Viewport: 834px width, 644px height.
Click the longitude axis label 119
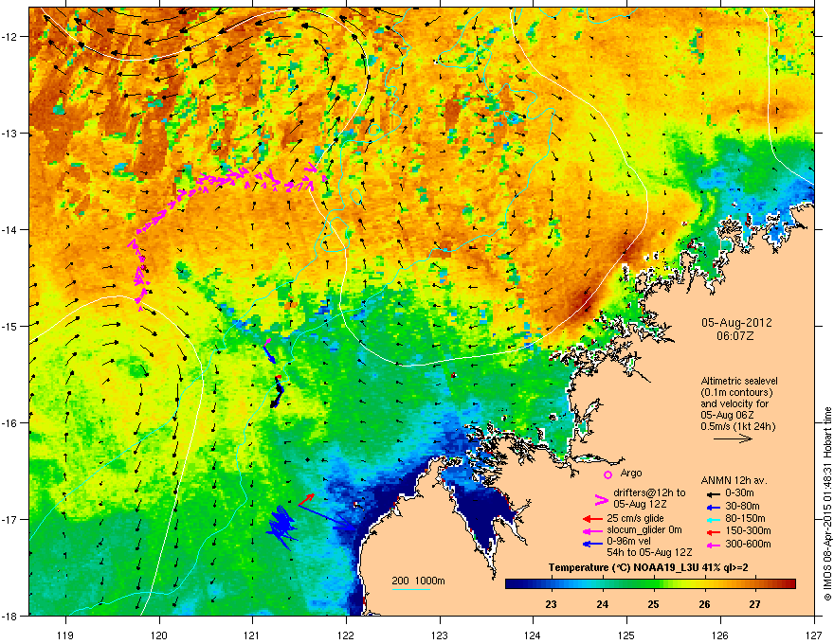pyautogui.click(x=66, y=635)
